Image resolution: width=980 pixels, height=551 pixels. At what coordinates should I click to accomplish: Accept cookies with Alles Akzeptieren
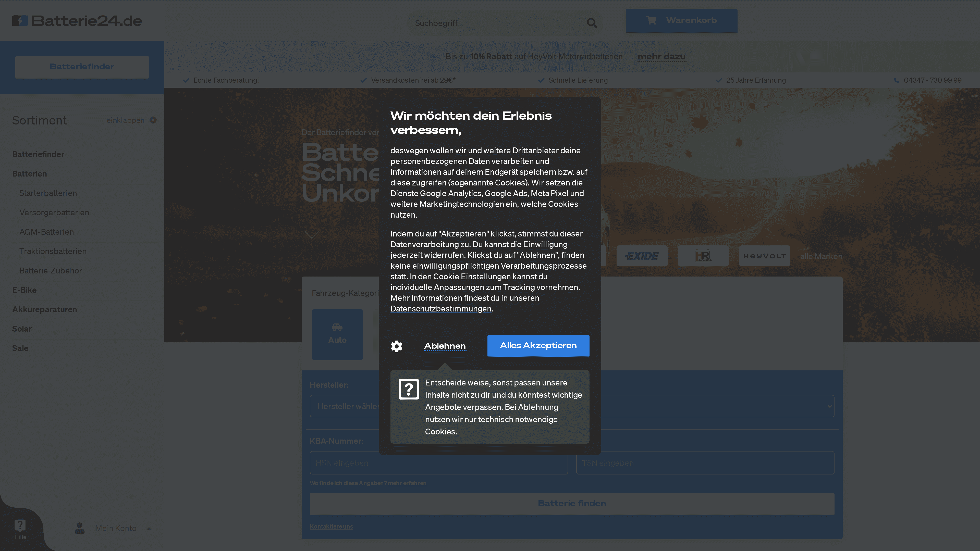pyautogui.click(x=538, y=346)
